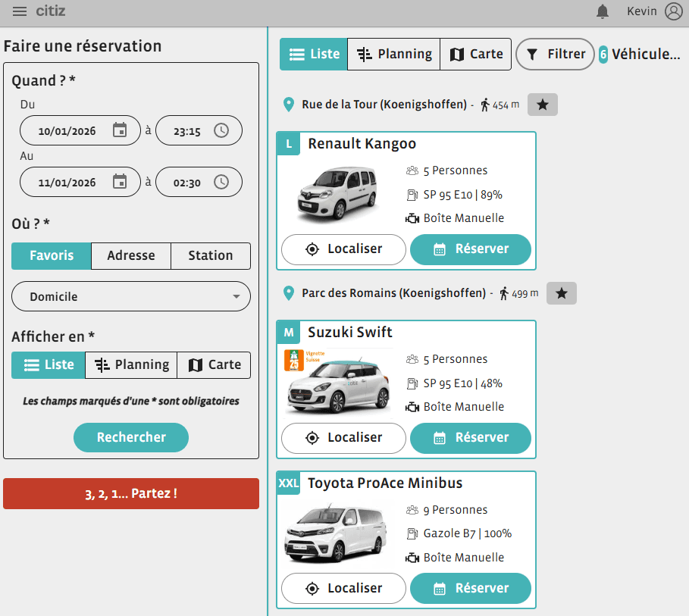689x616 pixels.
Task: Reserve the Toyota ProAce Minibus
Action: pos(471,588)
